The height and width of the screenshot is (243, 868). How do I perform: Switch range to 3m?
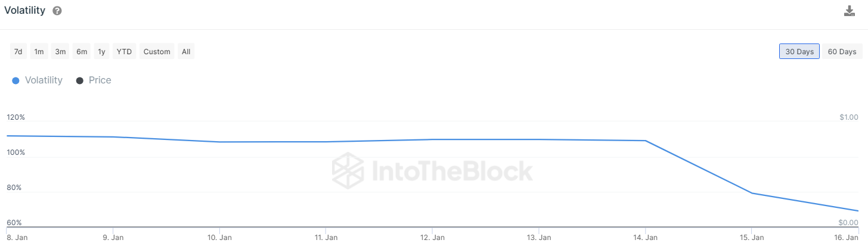[x=60, y=52]
